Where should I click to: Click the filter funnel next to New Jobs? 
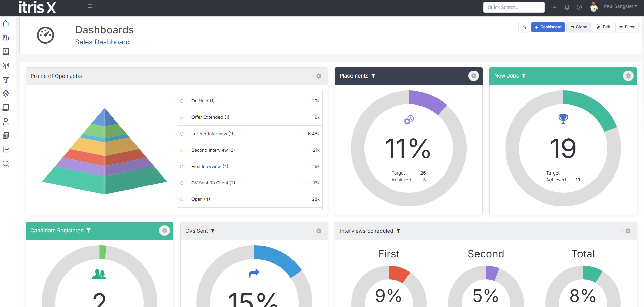coord(524,76)
